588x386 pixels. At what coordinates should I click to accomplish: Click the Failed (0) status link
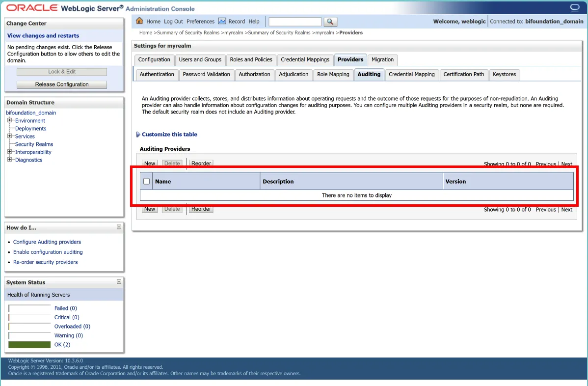click(x=66, y=308)
